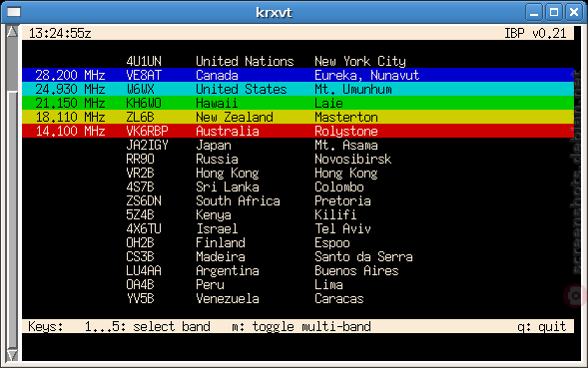Click the JA2IGY Japan beacon line

[x=252, y=145]
